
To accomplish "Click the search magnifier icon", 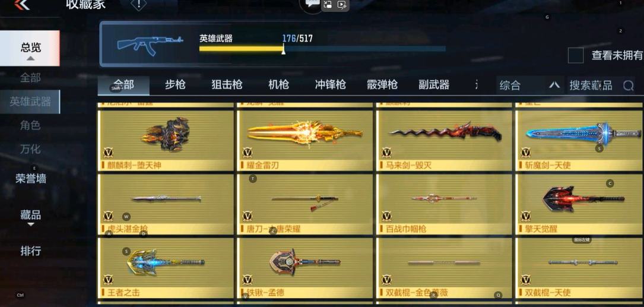I will (x=628, y=86).
